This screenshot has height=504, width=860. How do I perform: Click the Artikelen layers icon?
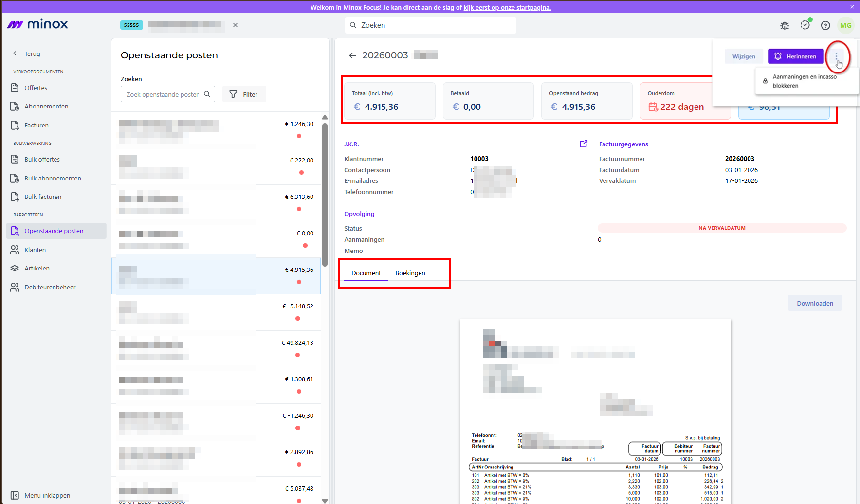click(15, 269)
